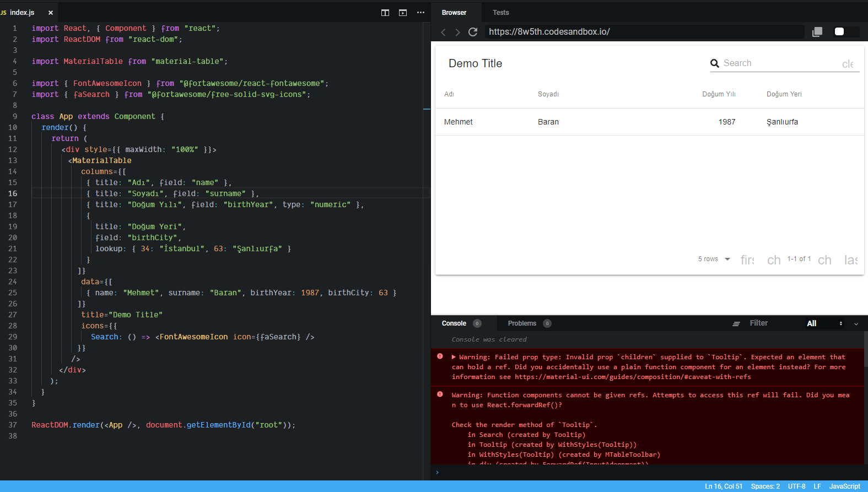The width and height of the screenshot is (868, 492).
Task: Click line number 16 in the gutter
Action: pyautogui.click(x=13, y=193)
